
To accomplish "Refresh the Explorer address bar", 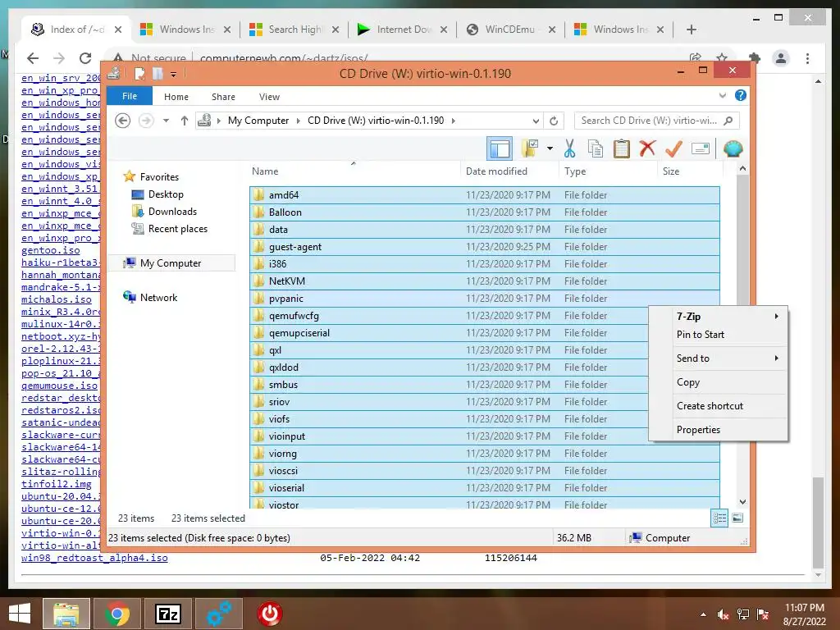I will [554, 121].
